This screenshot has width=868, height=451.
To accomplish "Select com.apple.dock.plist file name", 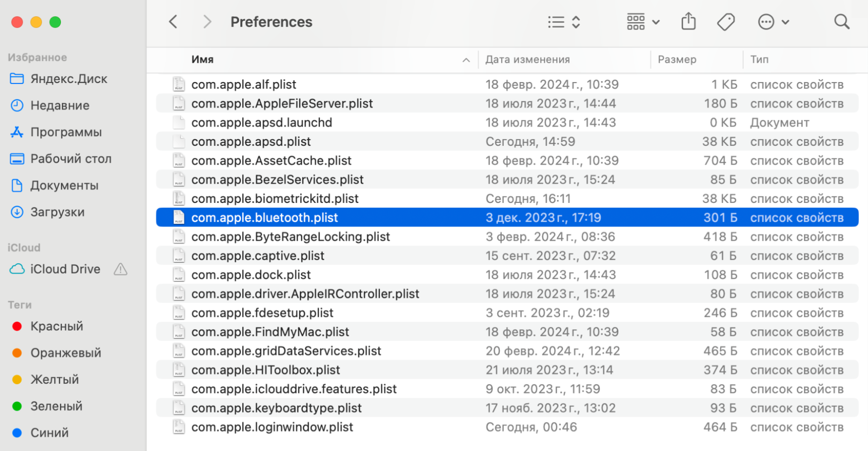I will (251, 275).
